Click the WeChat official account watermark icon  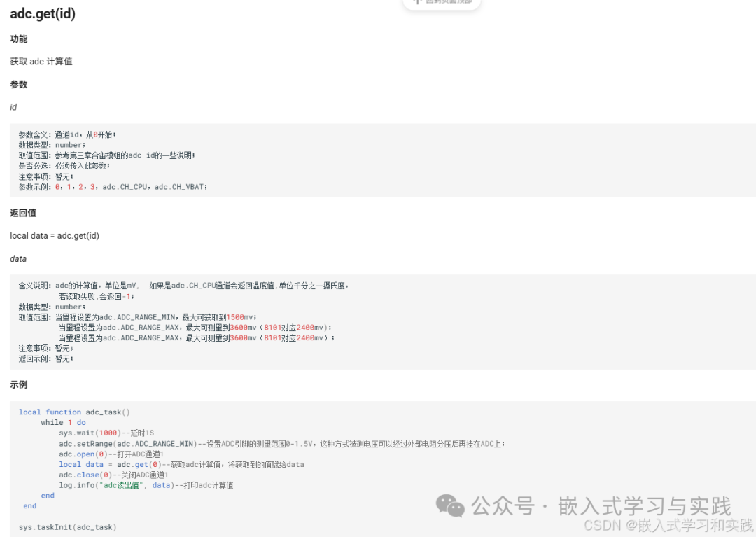[449, 506]
